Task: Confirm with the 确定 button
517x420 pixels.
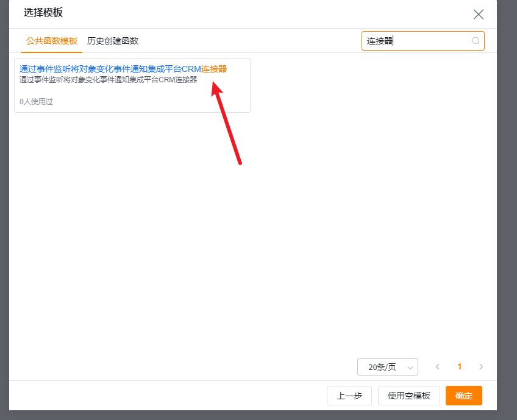Action: tap(463, 396)
